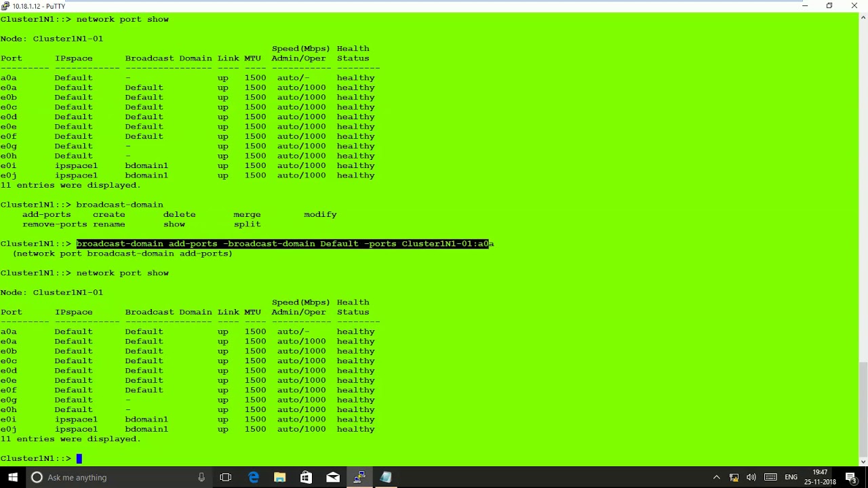Screen dimensions: 868x488
Task: Click 'e0i' port in the second table
Action: 8,420
